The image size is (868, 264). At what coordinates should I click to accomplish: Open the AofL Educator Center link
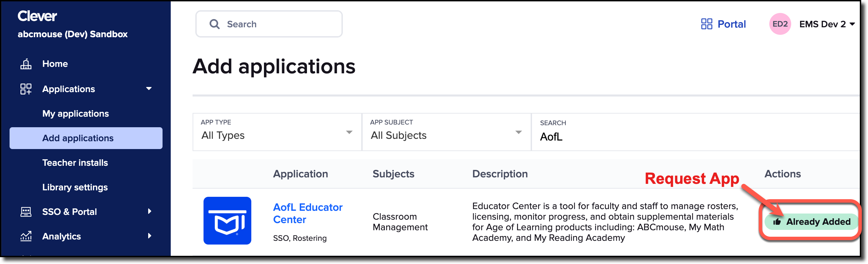tap(308, 213)
